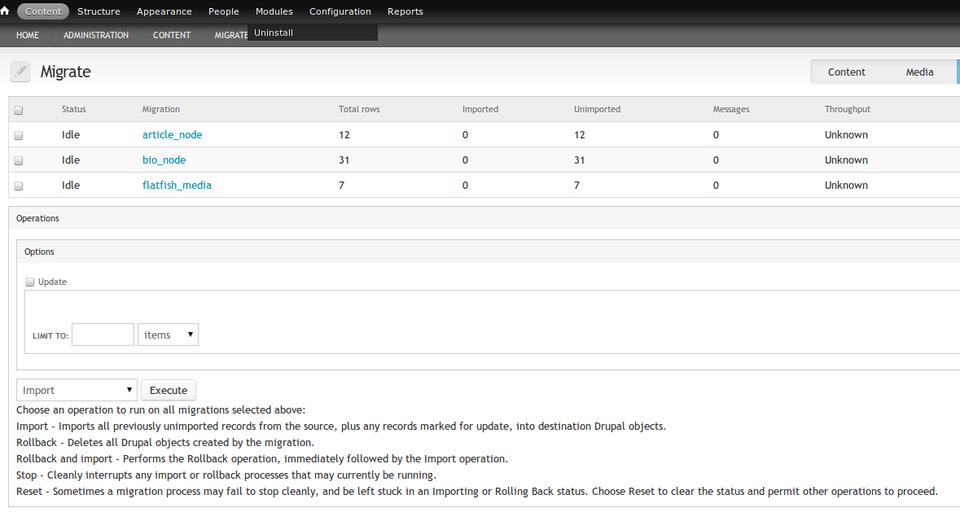Screen dimensions: 960x521
Task: Toggle the select-all migrations checkbox
Action: (18, 110)
